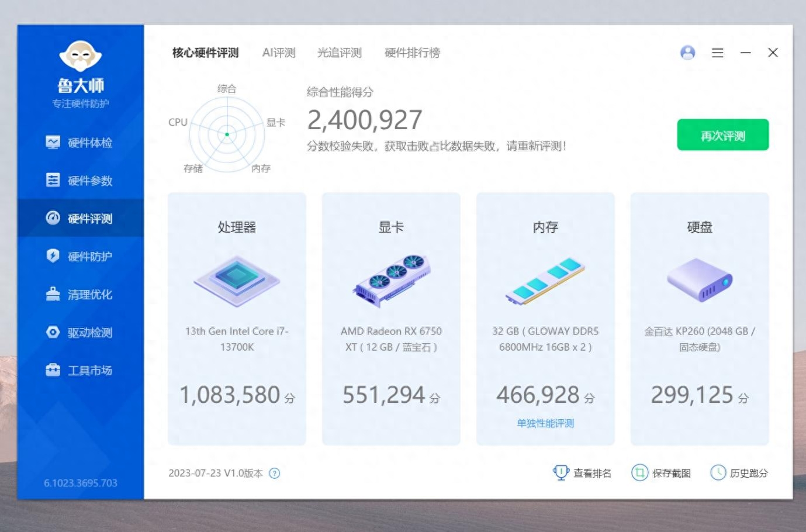Open 历史跑分 score history

pos(749,474)
